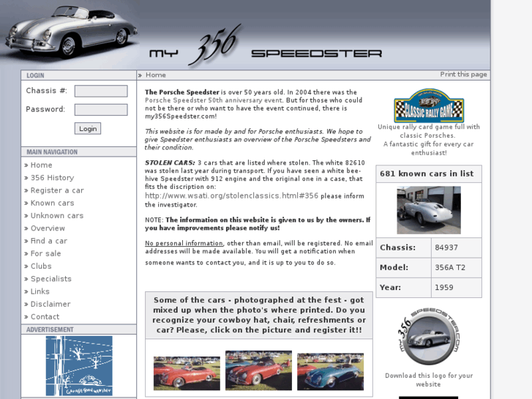Viewport: 532px width, 399px height.
Task: Open the Links page
Action: [x=40, y=291]
